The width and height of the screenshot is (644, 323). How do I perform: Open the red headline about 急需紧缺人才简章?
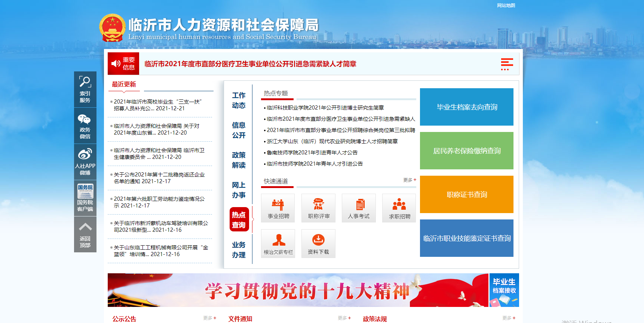(250, 64)
